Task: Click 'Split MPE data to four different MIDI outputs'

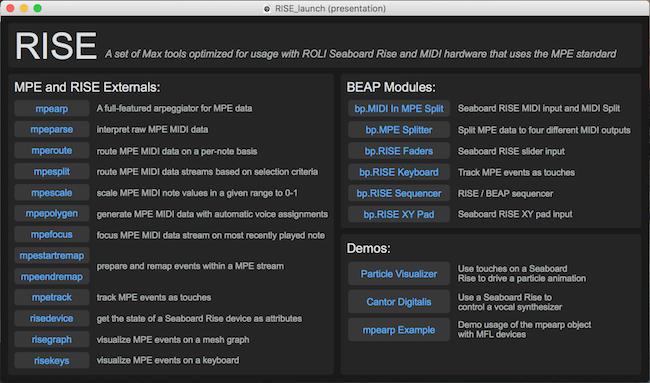Action: pos(544,130)
